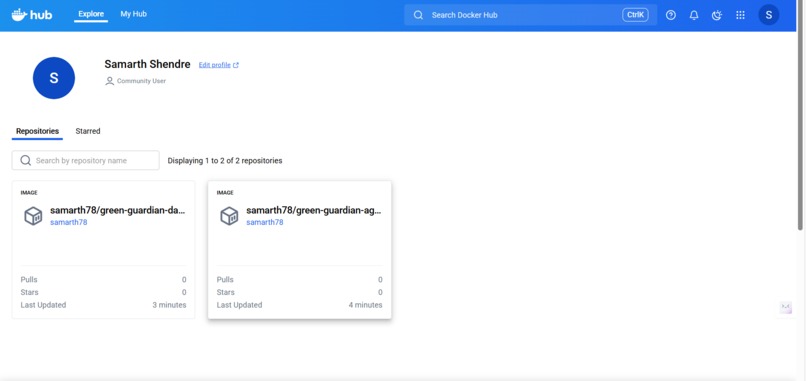
Task: Open the Explore tab
Action: pos(91,14)
